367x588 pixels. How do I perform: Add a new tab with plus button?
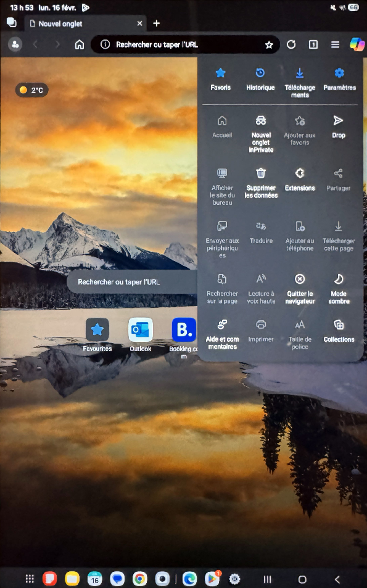point(156,23)
